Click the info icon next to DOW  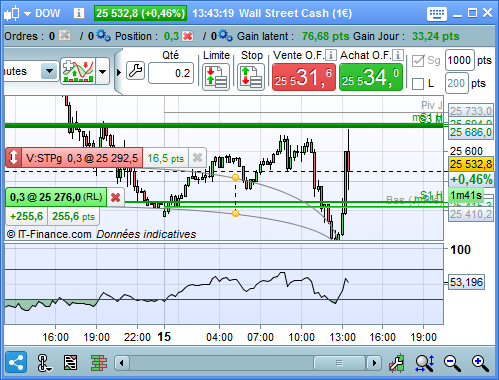point(79,13)
